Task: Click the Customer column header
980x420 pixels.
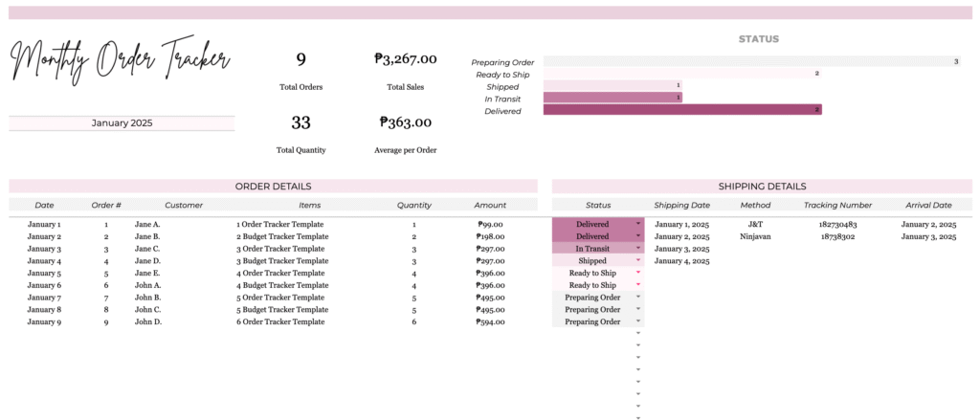Action: click(x=184, y=205)
